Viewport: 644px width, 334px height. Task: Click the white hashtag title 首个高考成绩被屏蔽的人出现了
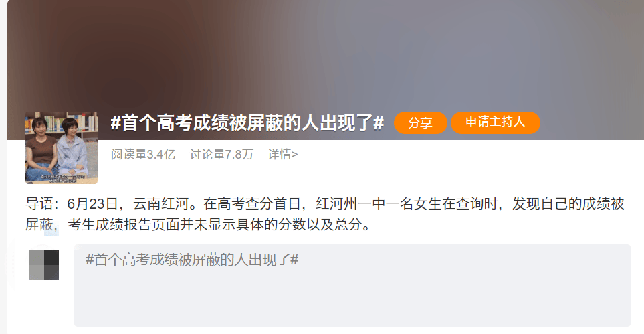[247, 122]
